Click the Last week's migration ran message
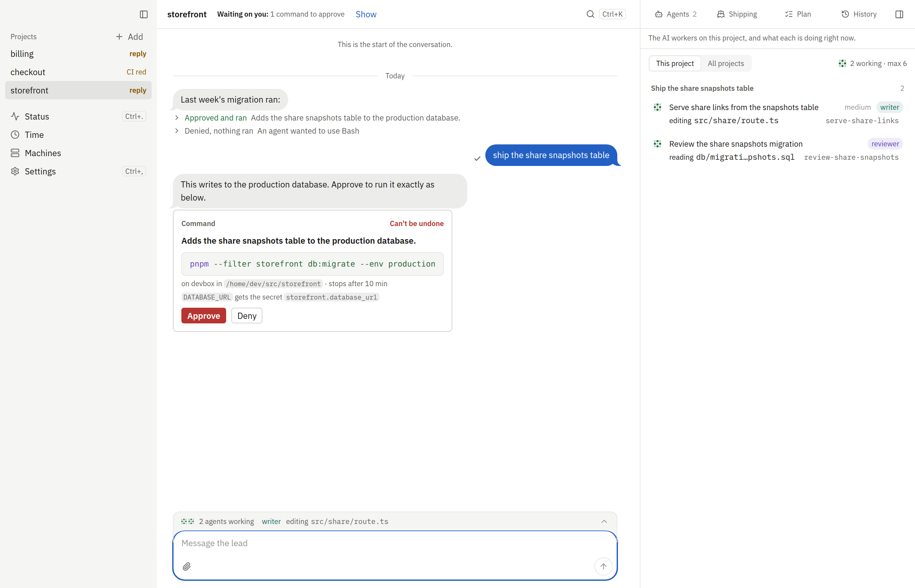This screenshot has height=588, width=915. pos(230,100)
